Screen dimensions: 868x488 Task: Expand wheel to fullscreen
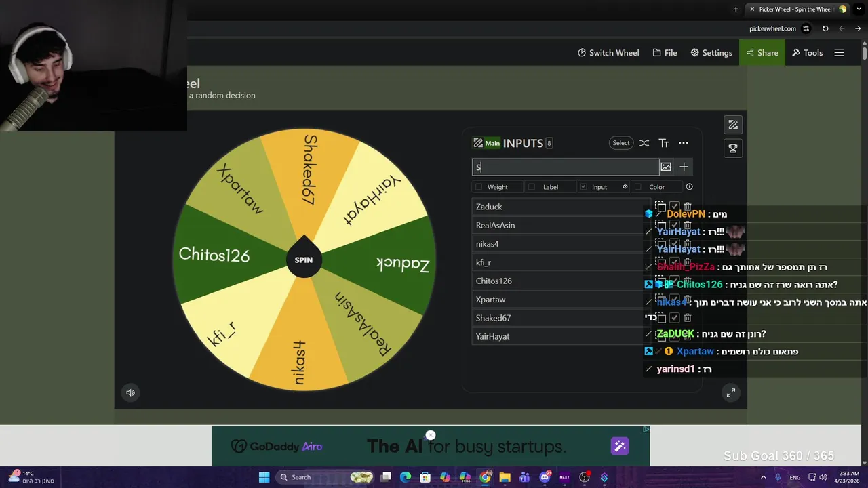pyautogui.click(x=730, y=392)
